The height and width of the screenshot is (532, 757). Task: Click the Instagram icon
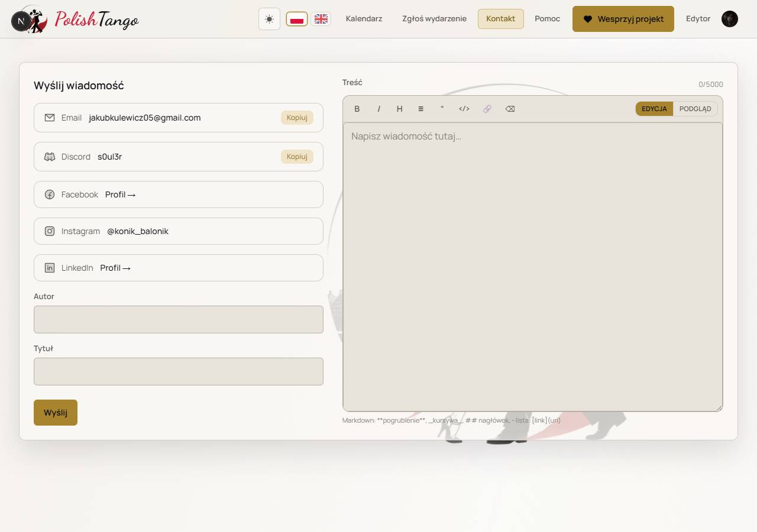click(x=50, y=231)
